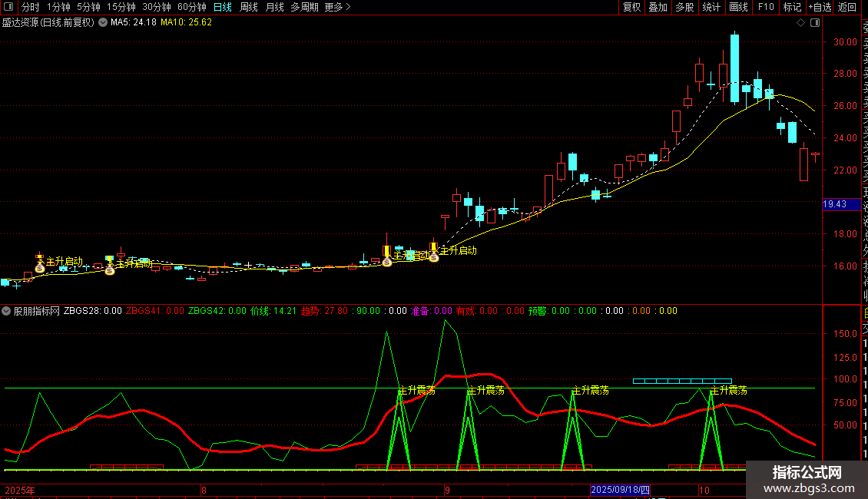Screen dimensions: 868x499
Task: Click the 标记 mark button
Action: 792,7
